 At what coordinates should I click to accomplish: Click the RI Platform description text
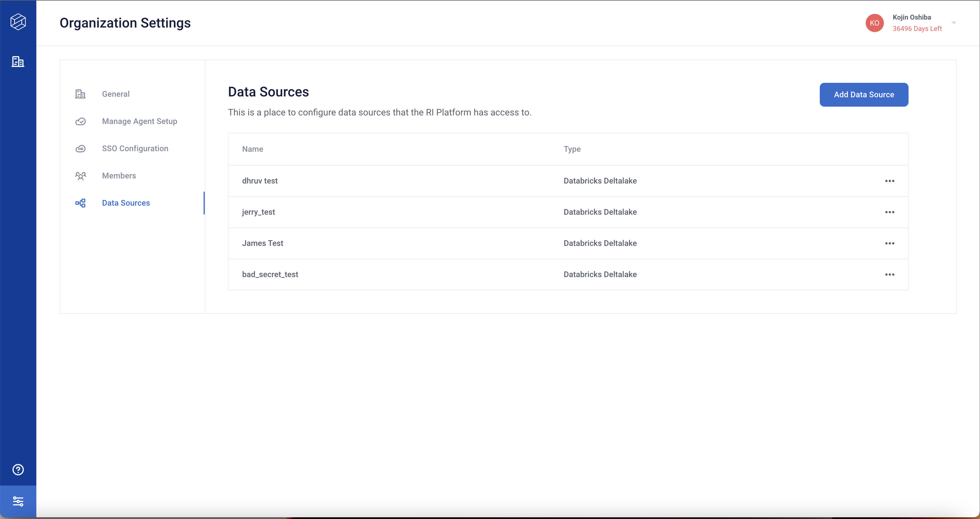[379, 113]
